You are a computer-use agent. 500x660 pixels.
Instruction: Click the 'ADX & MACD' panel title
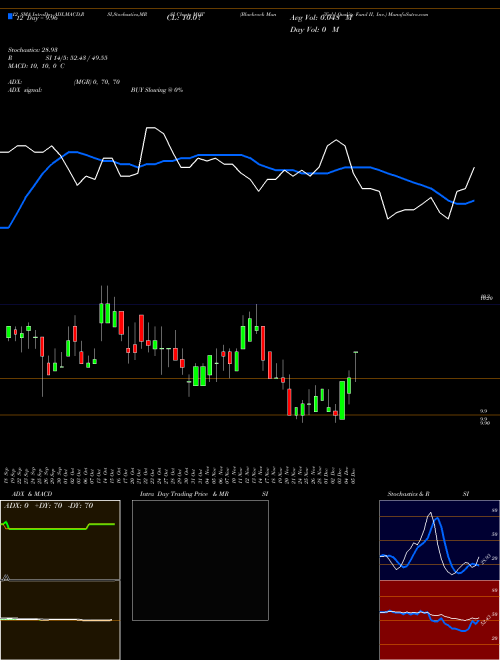click(32, 494)
